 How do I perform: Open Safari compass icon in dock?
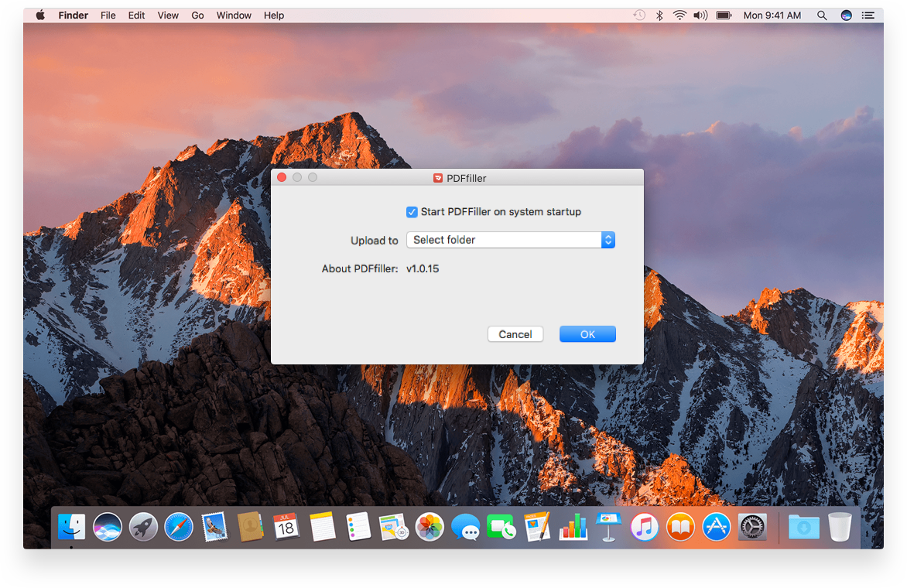tap(179, 527)
